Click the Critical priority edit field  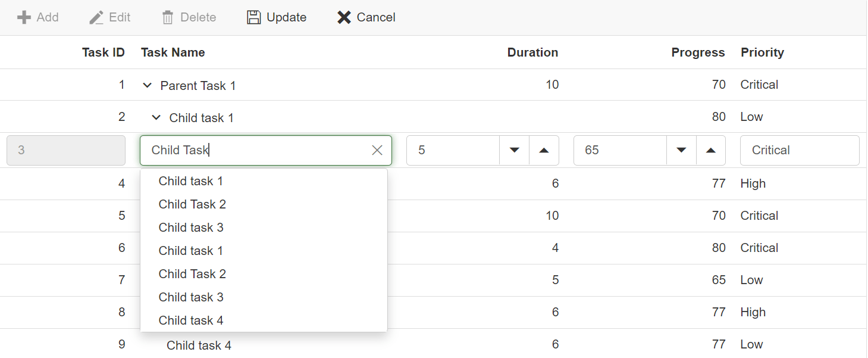[x=800, y=150]
